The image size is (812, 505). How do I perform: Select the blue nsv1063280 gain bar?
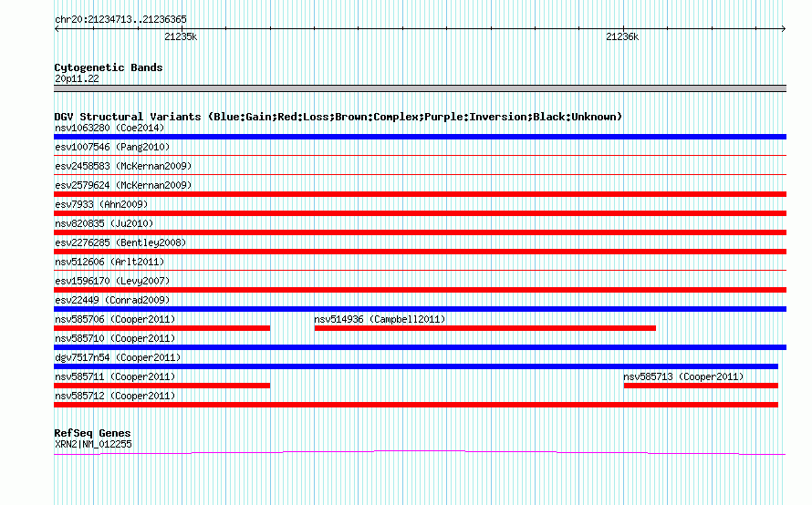click(420, 137)
